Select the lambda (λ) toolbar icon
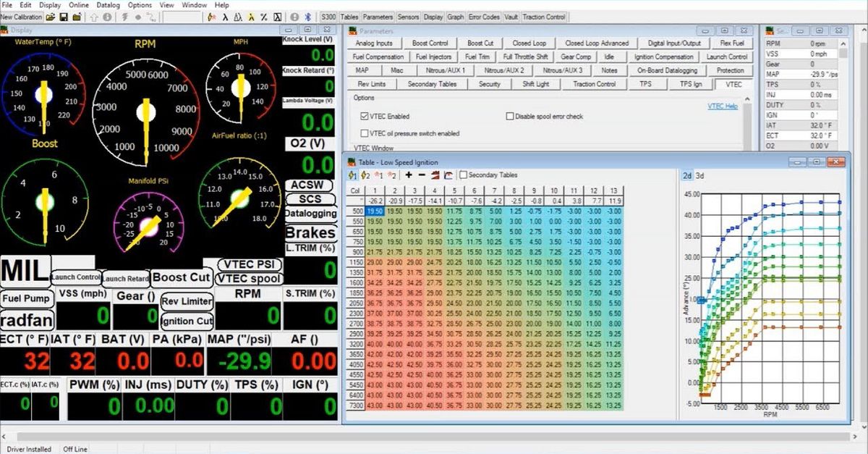 click(225, 16)
